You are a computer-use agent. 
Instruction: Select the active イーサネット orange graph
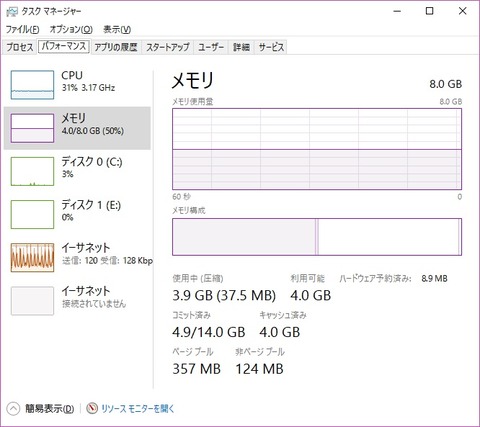pyautogui.click(x=32, y=258)
